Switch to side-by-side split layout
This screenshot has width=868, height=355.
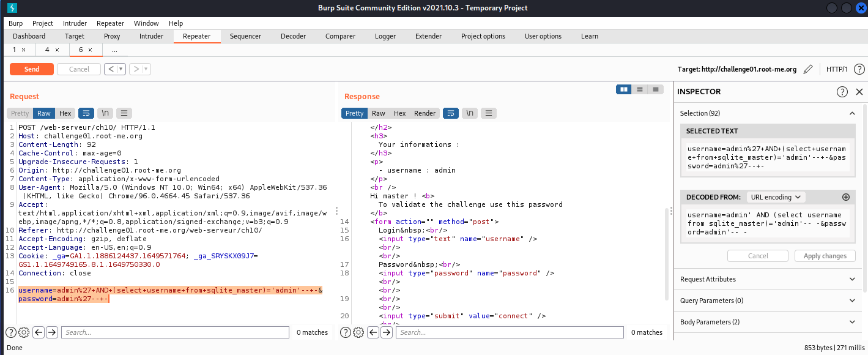click(x=624, y=89)
